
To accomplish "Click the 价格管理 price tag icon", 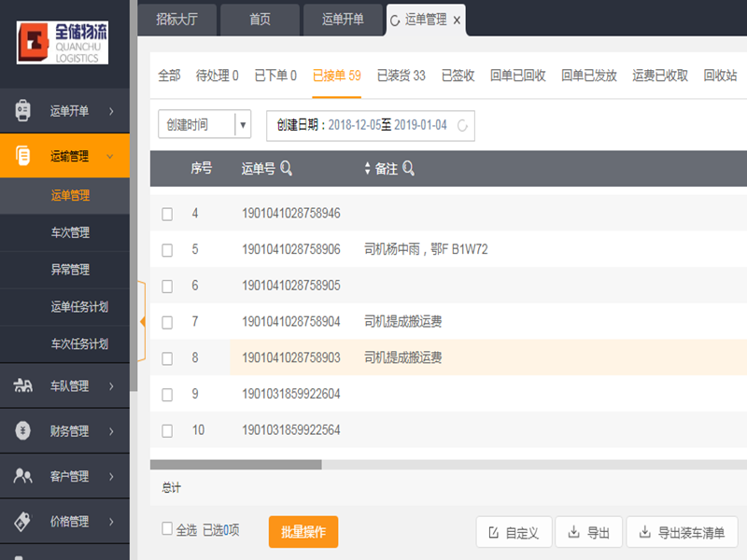I will click(21, 521).
